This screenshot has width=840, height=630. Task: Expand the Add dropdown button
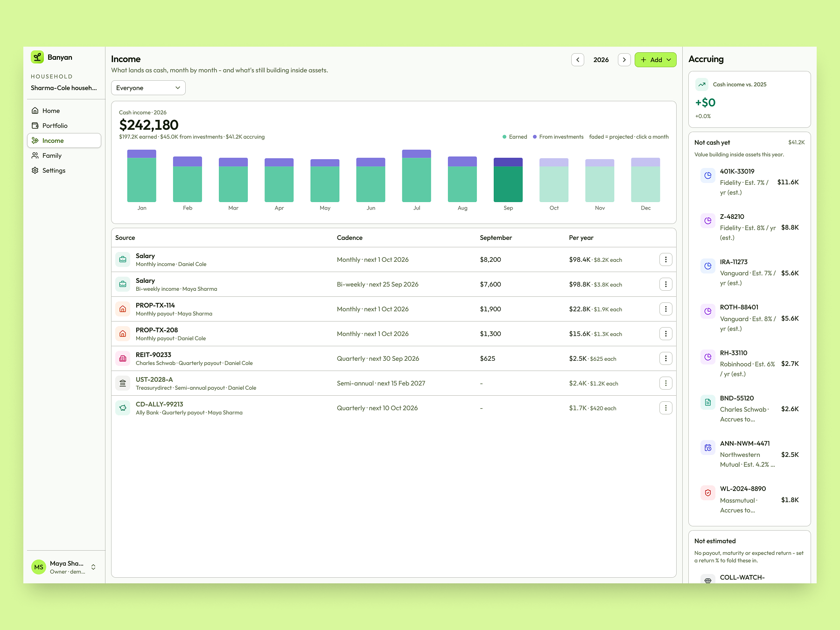656,60
